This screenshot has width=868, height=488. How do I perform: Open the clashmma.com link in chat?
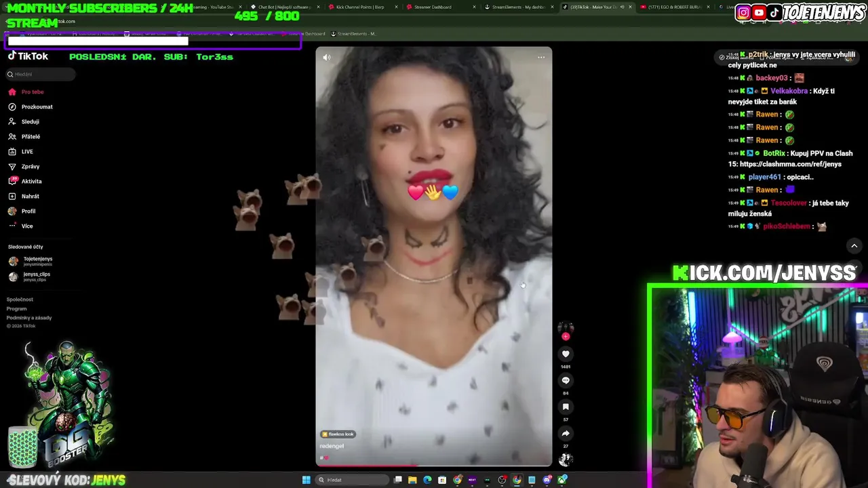click(x=790, y=164)
